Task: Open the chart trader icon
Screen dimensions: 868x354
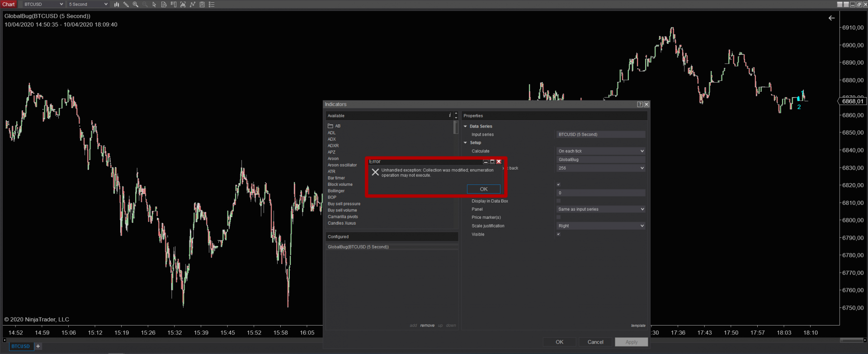Action: 174,5
